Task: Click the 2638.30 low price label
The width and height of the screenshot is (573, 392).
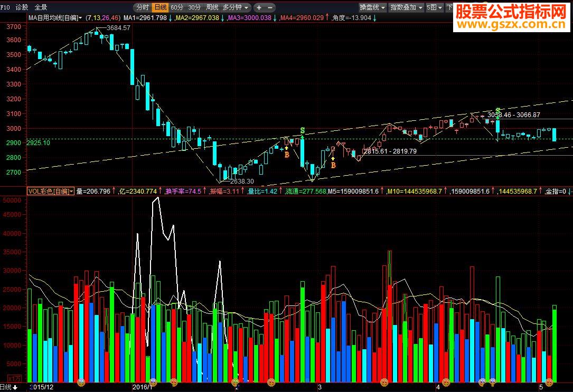Action: [x=242, y=181]
